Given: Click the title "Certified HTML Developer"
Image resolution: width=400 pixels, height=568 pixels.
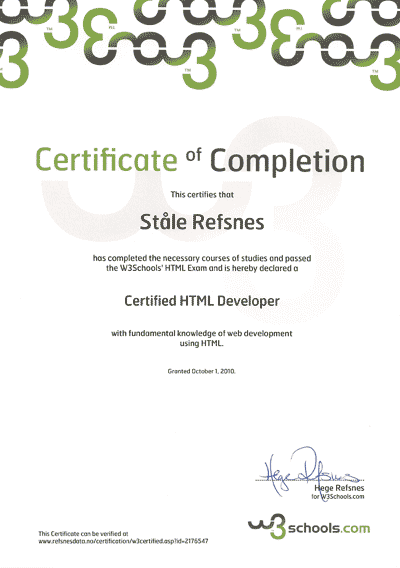Looking at the screenshot, I should 202,301.
